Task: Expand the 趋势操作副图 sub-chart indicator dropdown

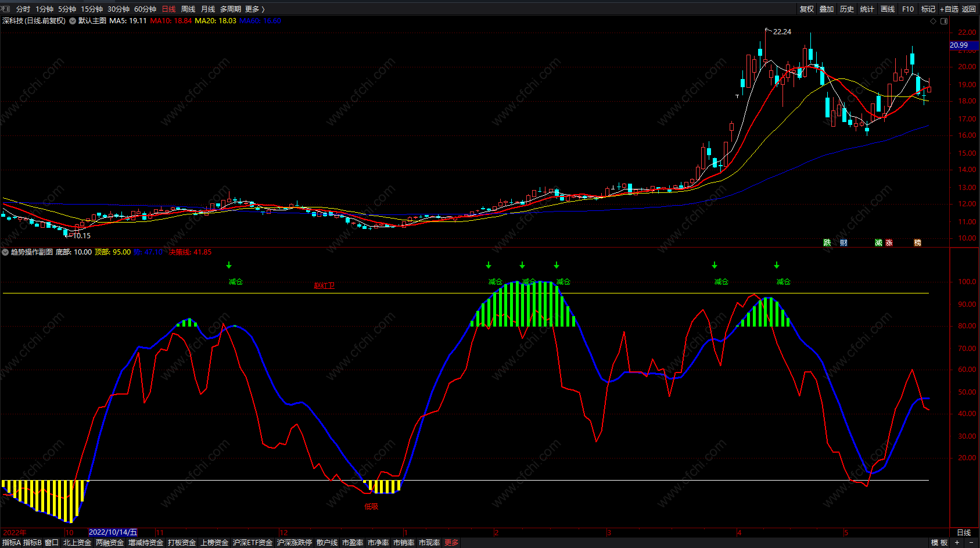Action: [5, 252]
